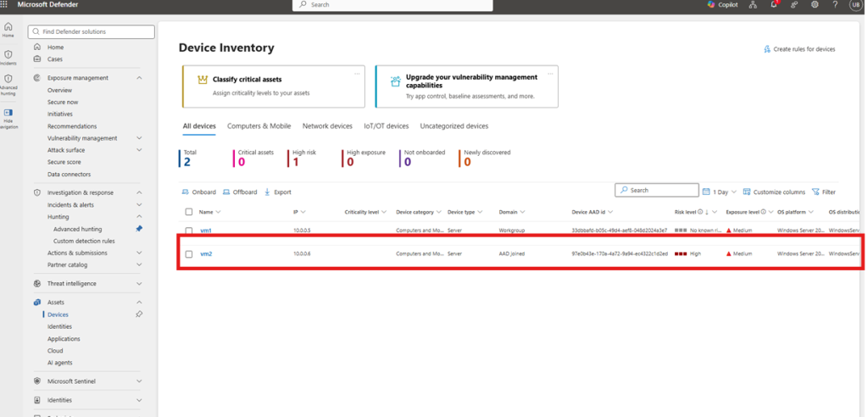This screenshot has height=417, width=868.
Task: Collapse the Exposure management section
Action: point(139,78)
